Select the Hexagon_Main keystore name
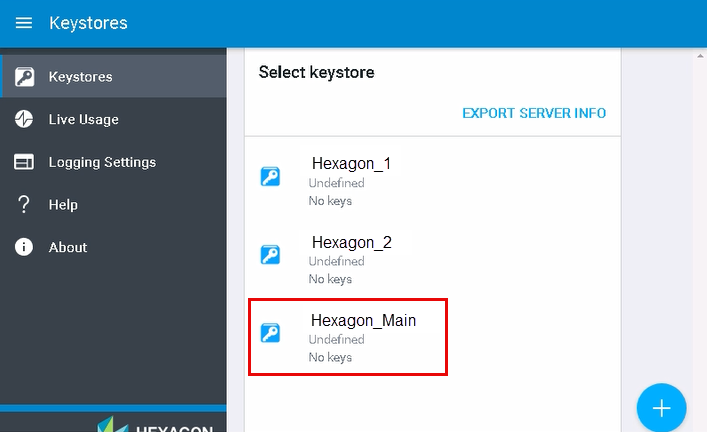 [x=363, y=321]
